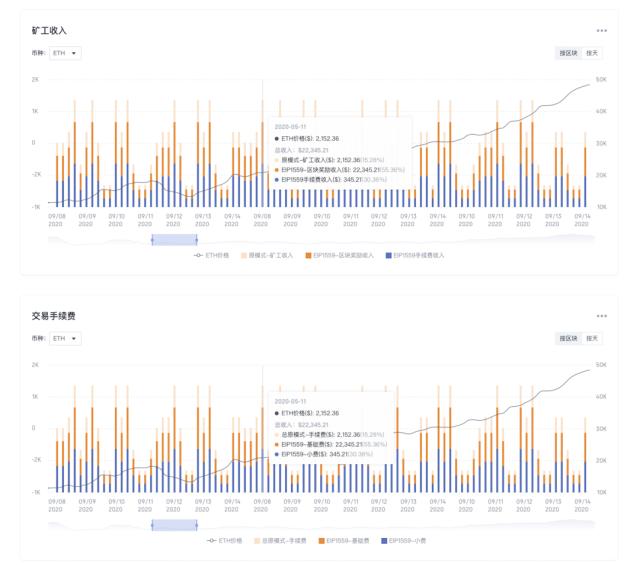The width and height of the screenshot is (640, 567).
Task: Open ETH currency dropdown in 矿工收入
Action: [65, 53]
